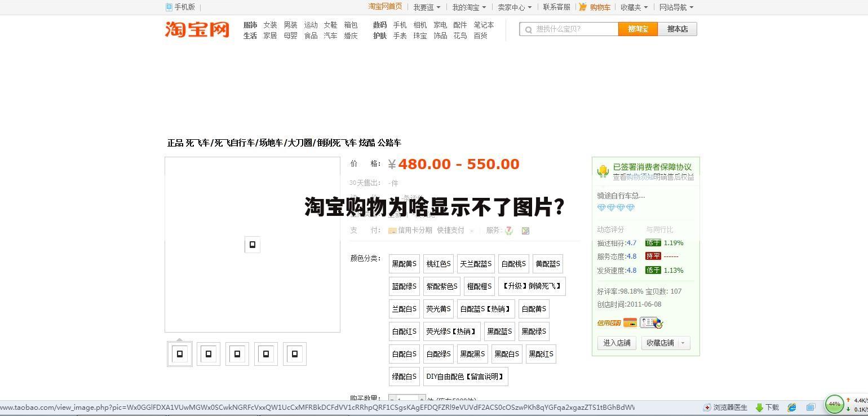Open the 卖家中心 dropdown menu
868x416 pixels.
513,7
